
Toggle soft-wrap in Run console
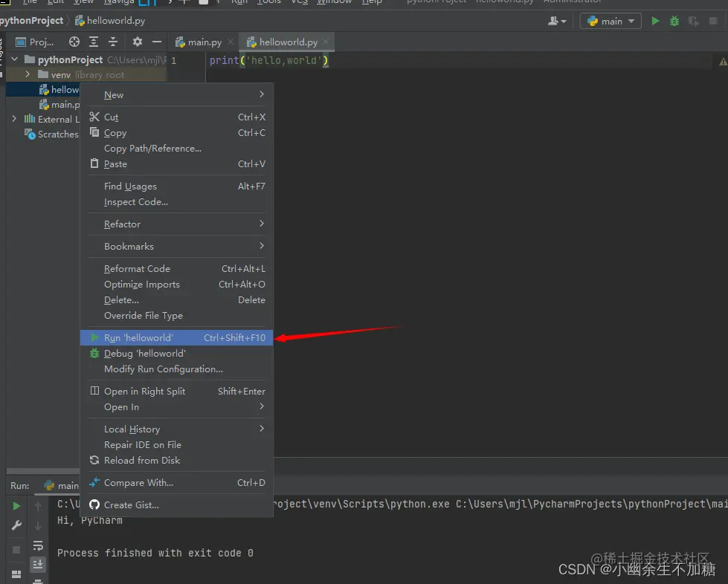(38, 545)
